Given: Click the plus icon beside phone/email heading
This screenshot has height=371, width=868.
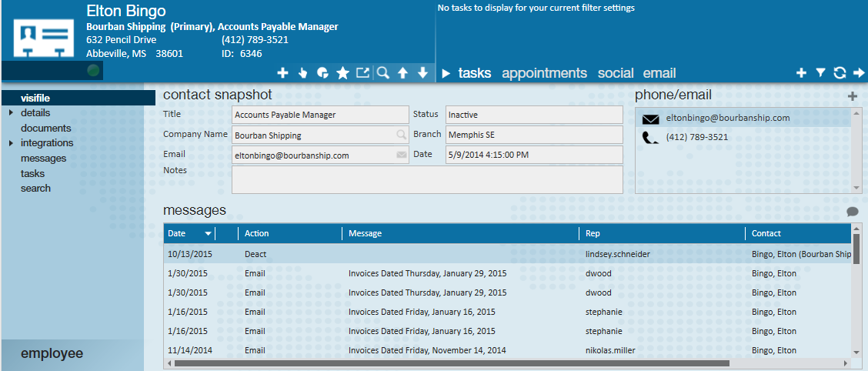Looking at the screenshot, I should [853, 97].
